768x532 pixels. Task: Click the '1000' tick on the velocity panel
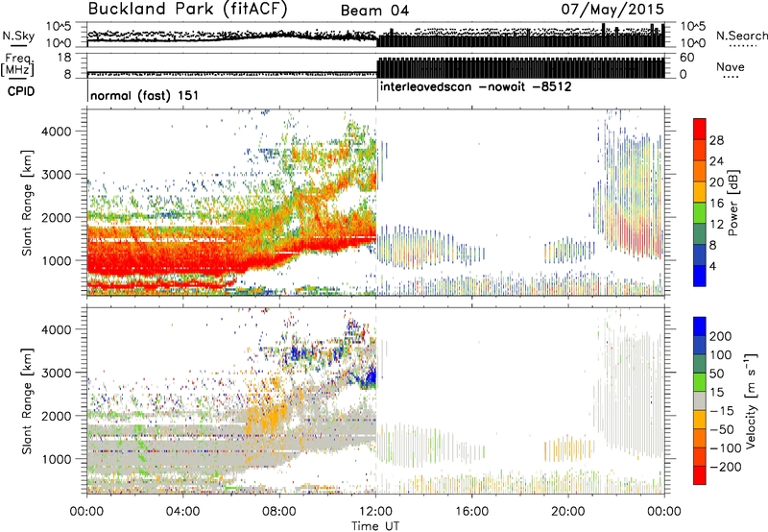57,459
